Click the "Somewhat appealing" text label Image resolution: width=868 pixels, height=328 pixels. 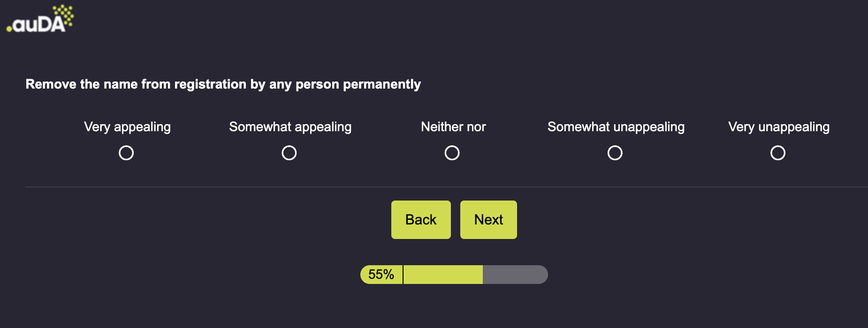click(290, 127)
